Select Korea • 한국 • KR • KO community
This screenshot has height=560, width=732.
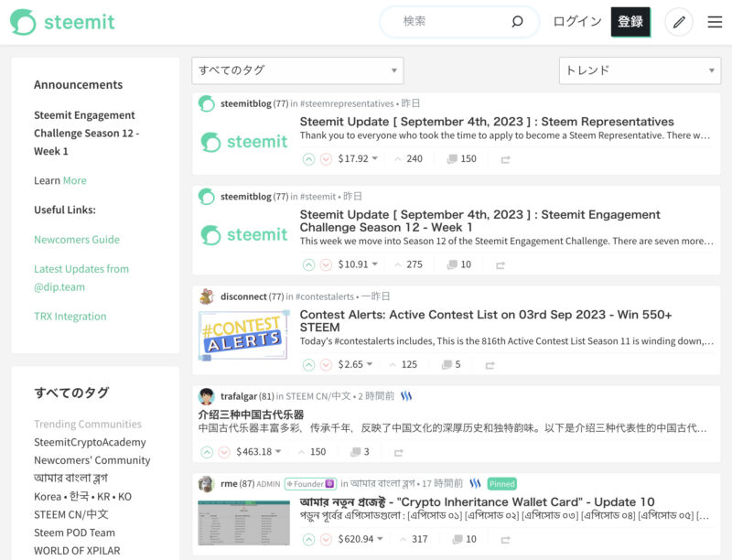82,497
